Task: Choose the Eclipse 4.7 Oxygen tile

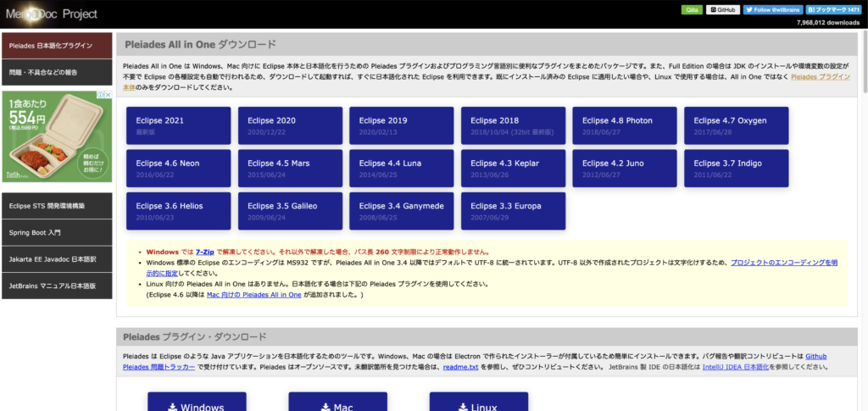Action: pos(737,125)
